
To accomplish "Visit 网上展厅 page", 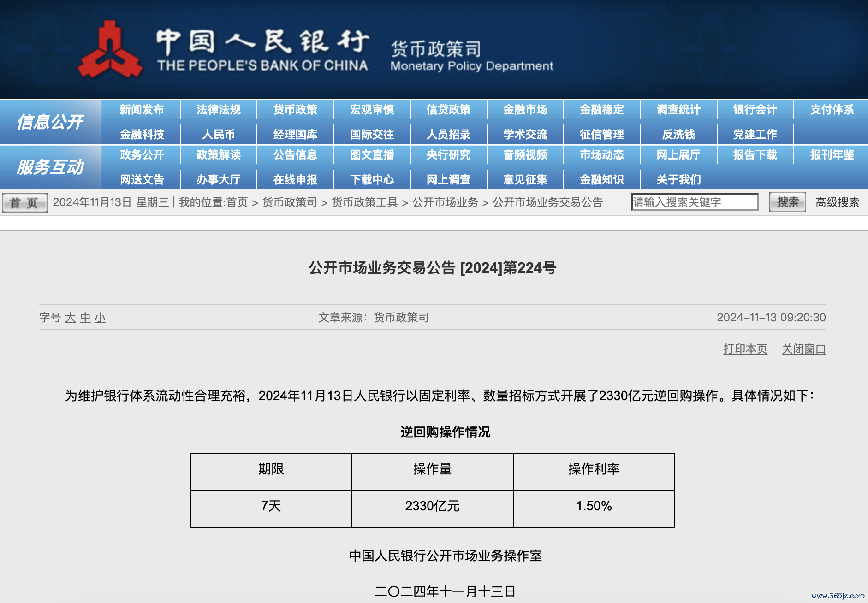I will pos(678,155).
